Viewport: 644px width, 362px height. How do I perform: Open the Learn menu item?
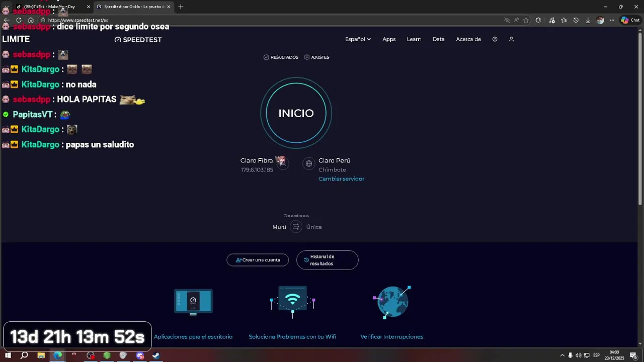[x=414, y=39]
